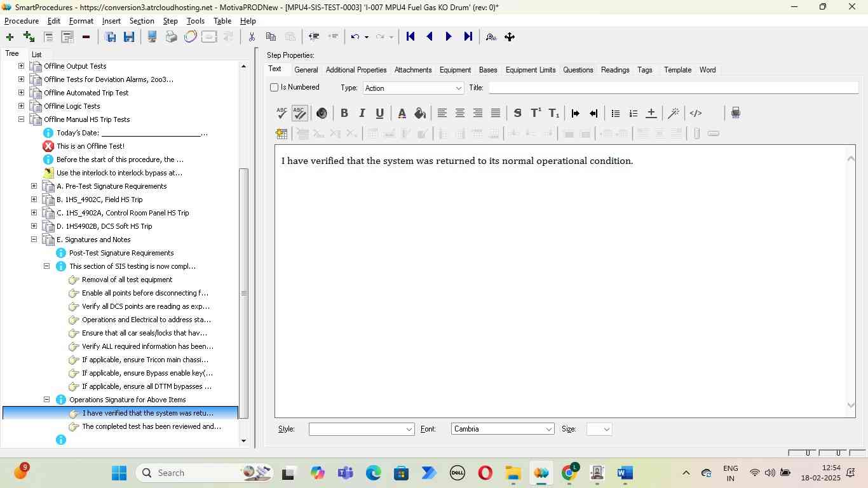Expand the Offline Output Tests node

(x=21, y=66)
